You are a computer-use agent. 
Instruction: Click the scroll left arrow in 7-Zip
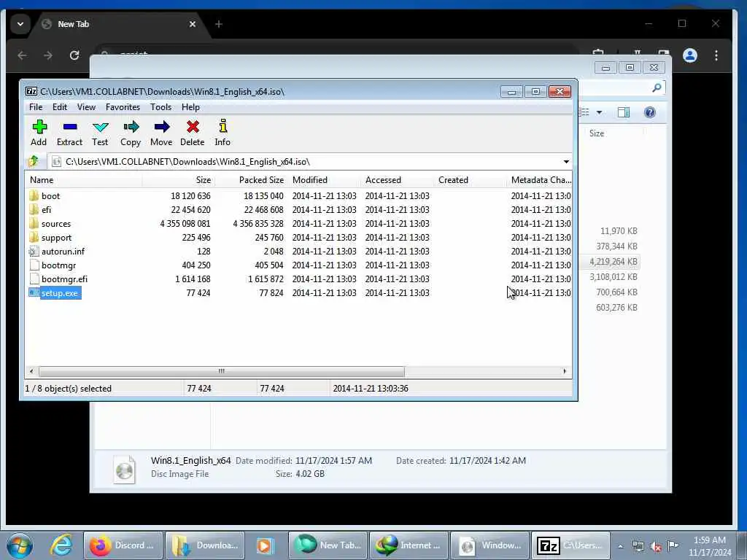[x=31, y=371]
